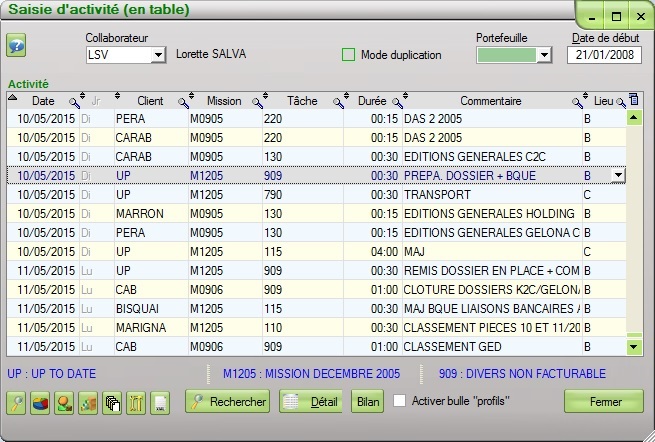
Task: Click the stacked pages copy icon
Action: (x=112, y=403)
